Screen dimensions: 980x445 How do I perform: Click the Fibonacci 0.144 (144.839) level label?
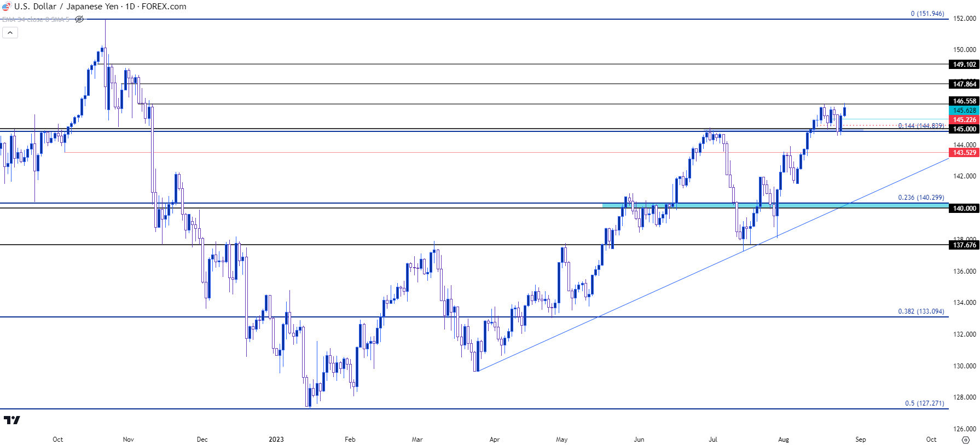click(x=921, y=126)
